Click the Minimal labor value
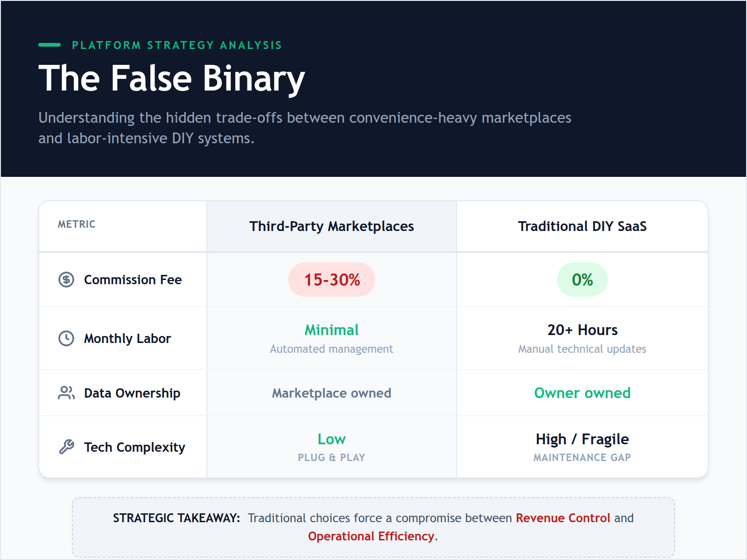747x560 pixels. pyautogui.click(x=331, y=330)
